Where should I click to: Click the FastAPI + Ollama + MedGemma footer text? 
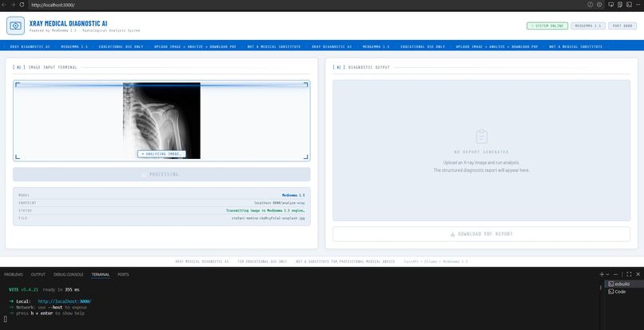tap(435, 261)
